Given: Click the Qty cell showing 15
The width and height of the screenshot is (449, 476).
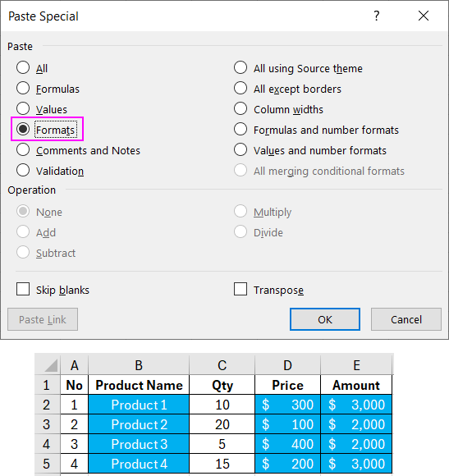Looking at the screenshot, I should 222,464.
